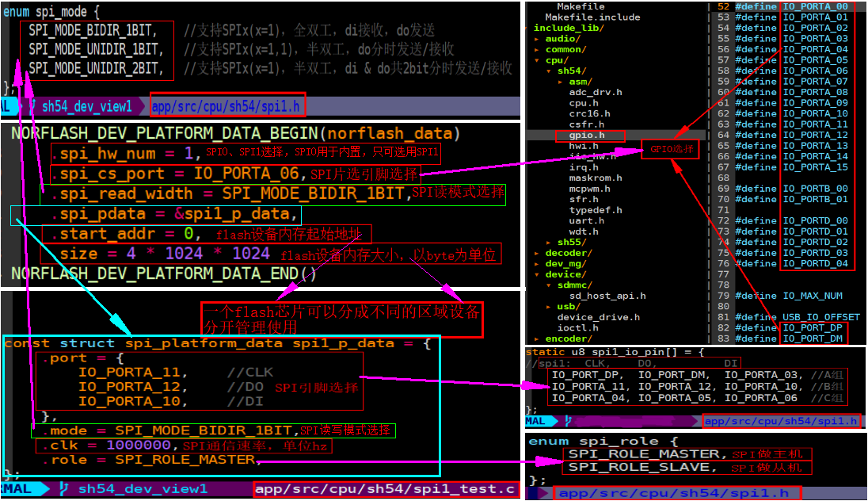Click the static u8 spi1_io_pin[] declaration
The height and width of the screenshot is (501, 868).
point(614,352)
